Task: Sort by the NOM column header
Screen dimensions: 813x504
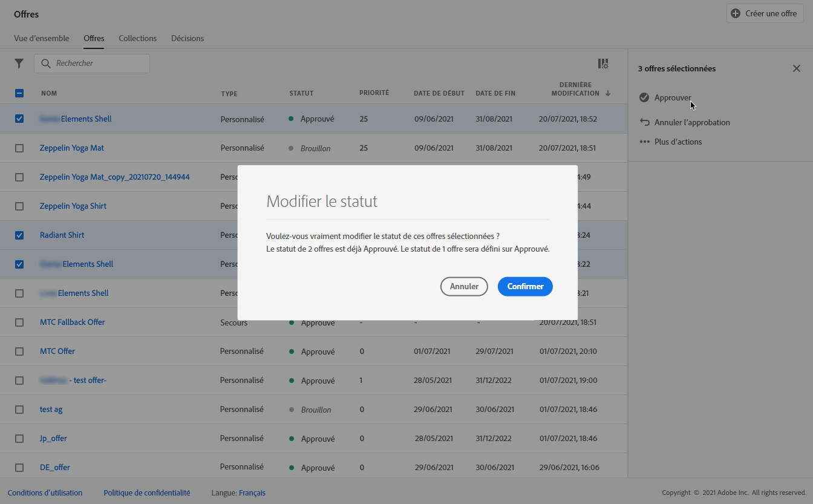Action: click(x=49, y=93)
